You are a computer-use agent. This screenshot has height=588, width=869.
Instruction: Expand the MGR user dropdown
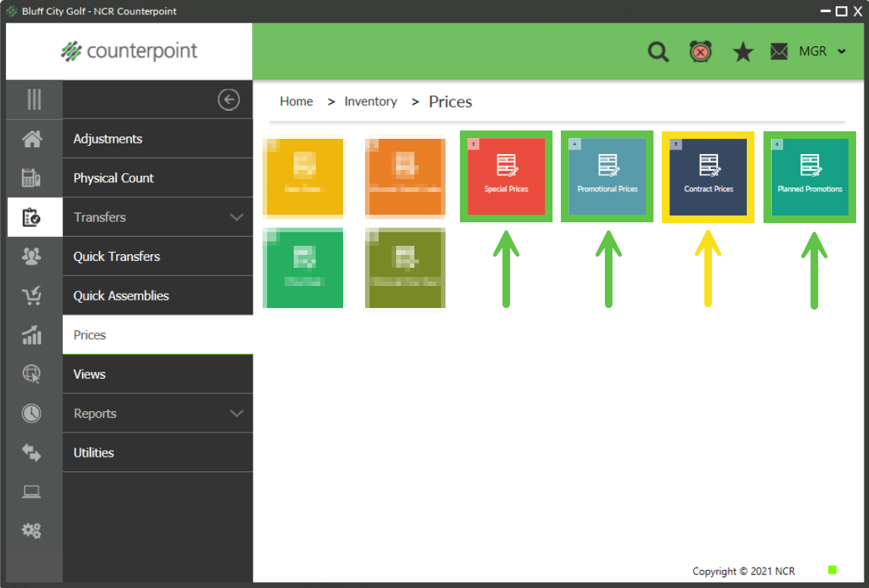point(823,52)
